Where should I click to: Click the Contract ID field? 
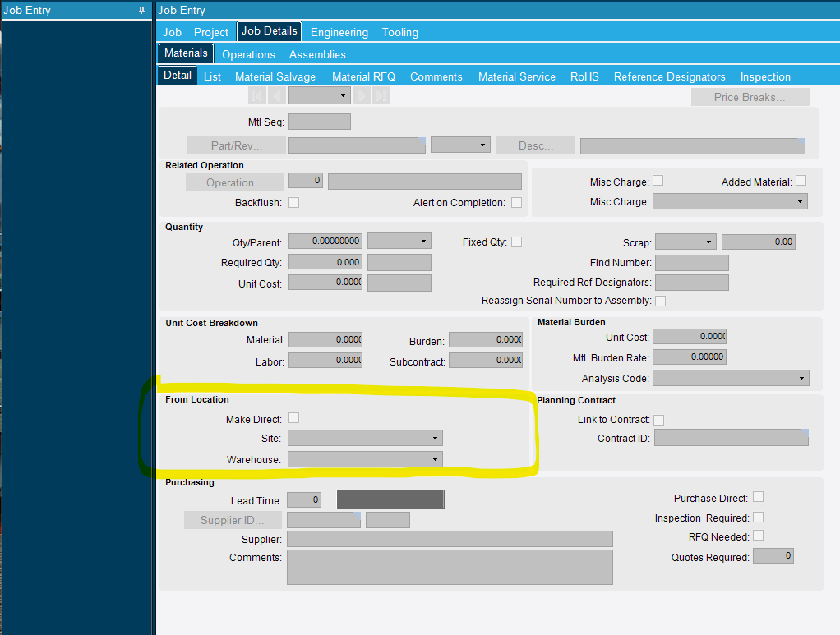coord(732,437)
